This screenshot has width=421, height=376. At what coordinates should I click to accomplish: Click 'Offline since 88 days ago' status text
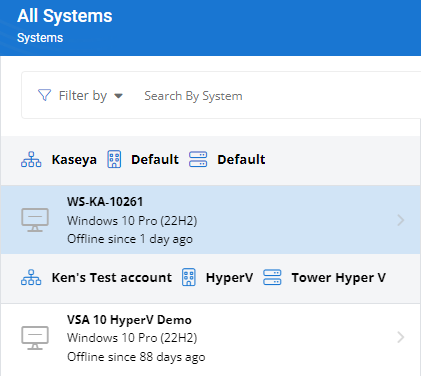136,357
